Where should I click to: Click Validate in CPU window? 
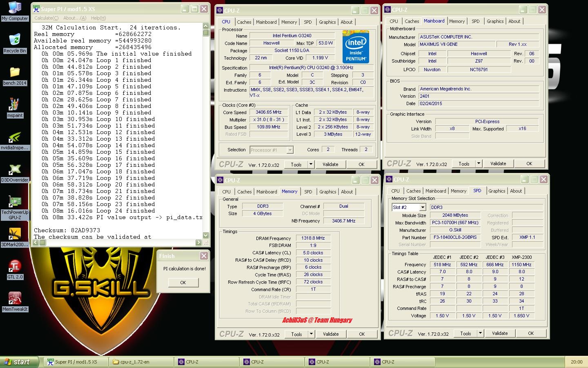click(330, 164)
